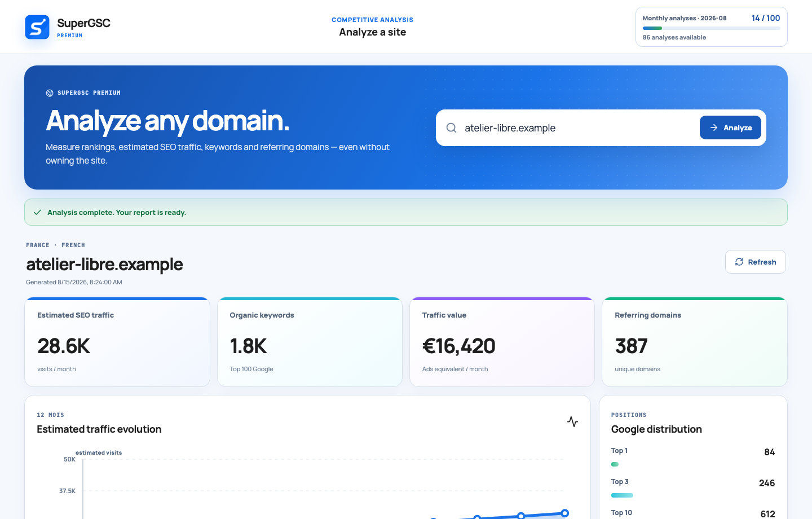This screenshot has height=519, width=812.
Task: Click the search magnifier icon in domain field
Action: [451, 128]
